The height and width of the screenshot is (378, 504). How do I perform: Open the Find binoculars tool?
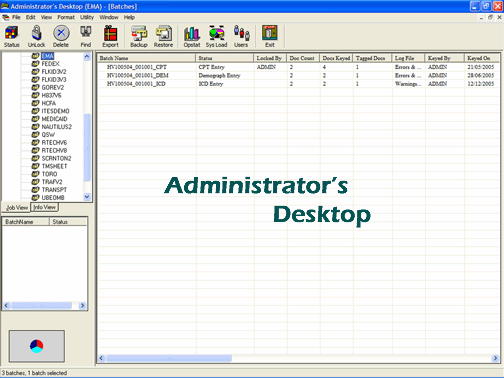pyautogui.click(x=86, y=36)
